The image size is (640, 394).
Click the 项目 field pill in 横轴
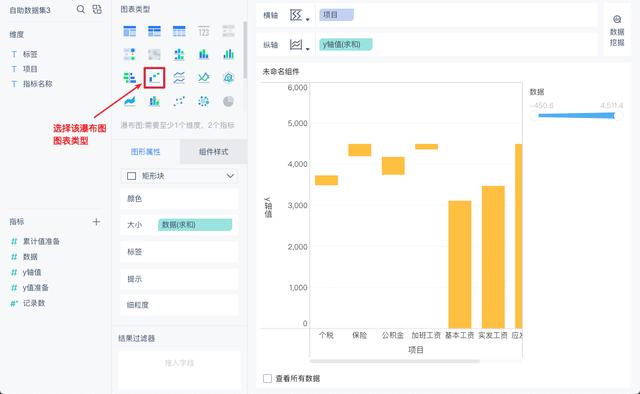click(x=337, y=15)
